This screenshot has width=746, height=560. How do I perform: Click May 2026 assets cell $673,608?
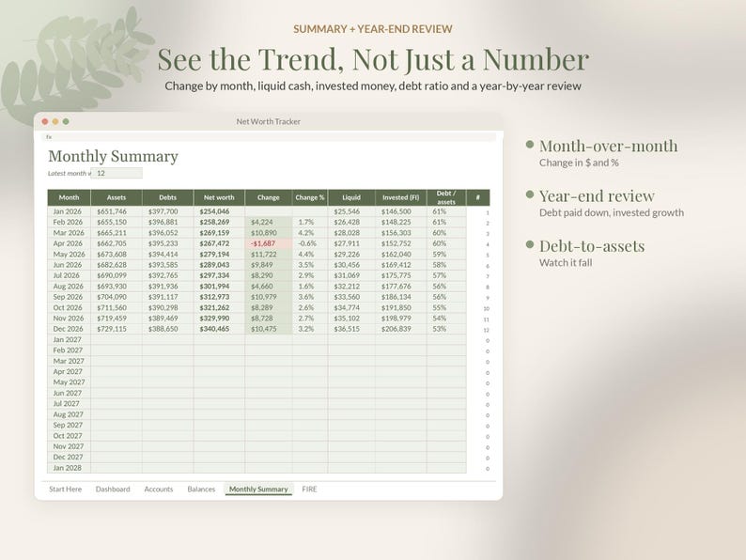click(x=117, y=254)
